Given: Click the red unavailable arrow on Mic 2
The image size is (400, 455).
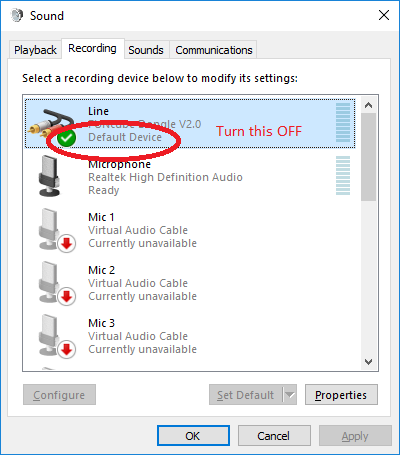Looking at the screenshot, I should pos(67,297).
